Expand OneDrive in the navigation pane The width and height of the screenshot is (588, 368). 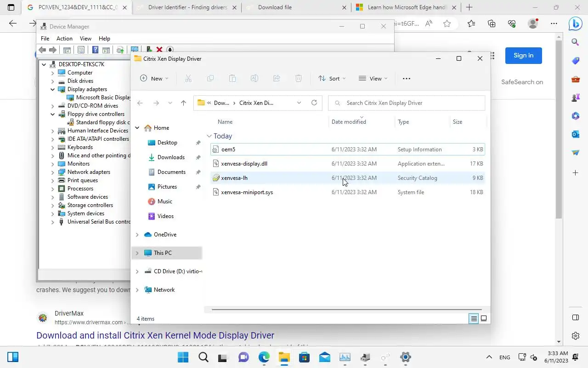point(137,235)
